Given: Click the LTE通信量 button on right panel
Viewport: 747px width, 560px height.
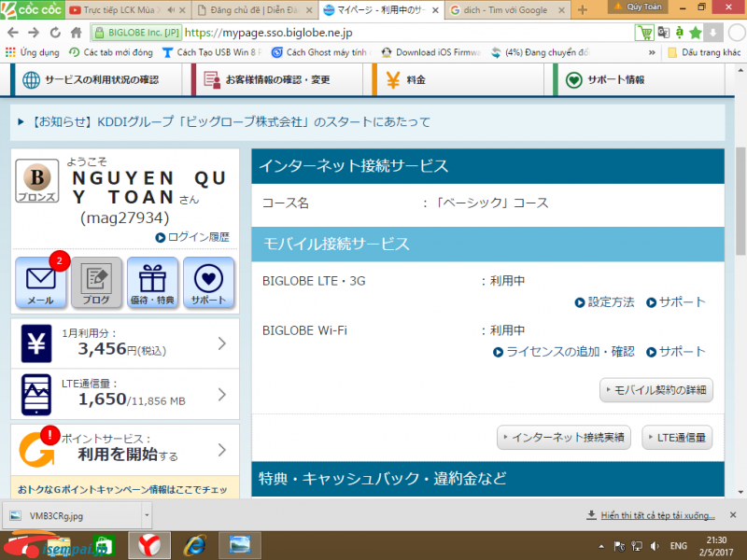Looking at the screenshot, I should 677,437.
